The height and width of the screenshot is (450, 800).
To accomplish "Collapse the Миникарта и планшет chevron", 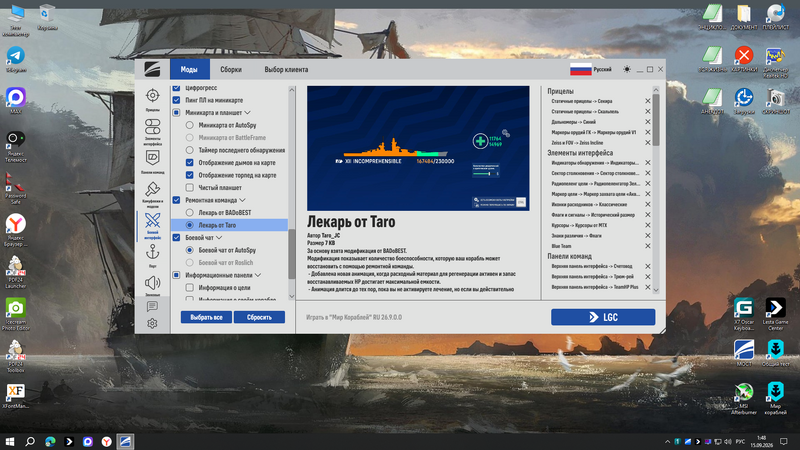I will click(x=247, y=112).
